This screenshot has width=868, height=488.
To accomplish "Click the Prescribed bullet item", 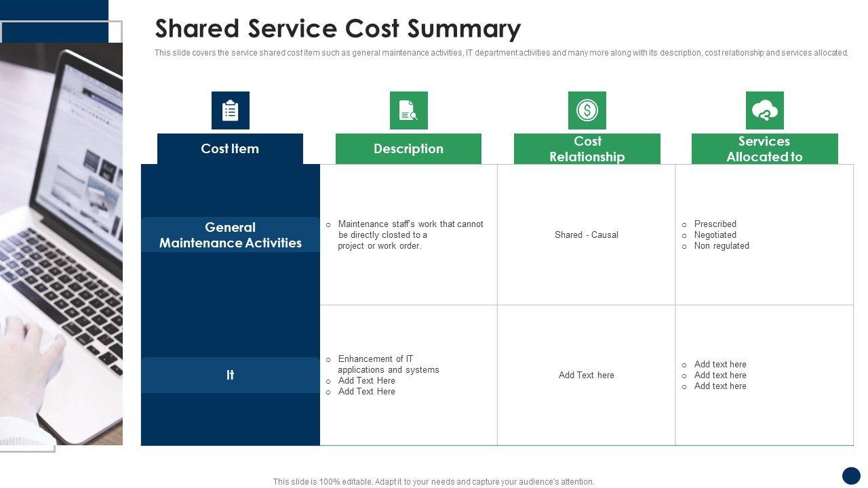I will pyautogui.click(x=715, y=224).
